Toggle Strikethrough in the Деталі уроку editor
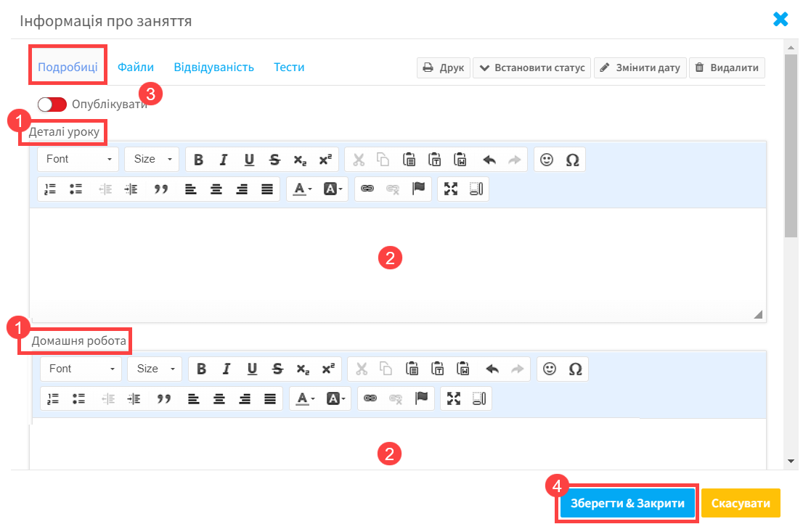The height and width of the screenshot is (532, 811). pos(274,160)
